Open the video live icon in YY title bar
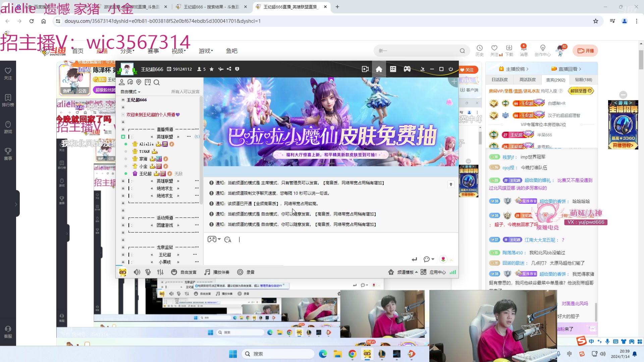The width and height of the screenshot is (644, 362). [x=365, y=69]
